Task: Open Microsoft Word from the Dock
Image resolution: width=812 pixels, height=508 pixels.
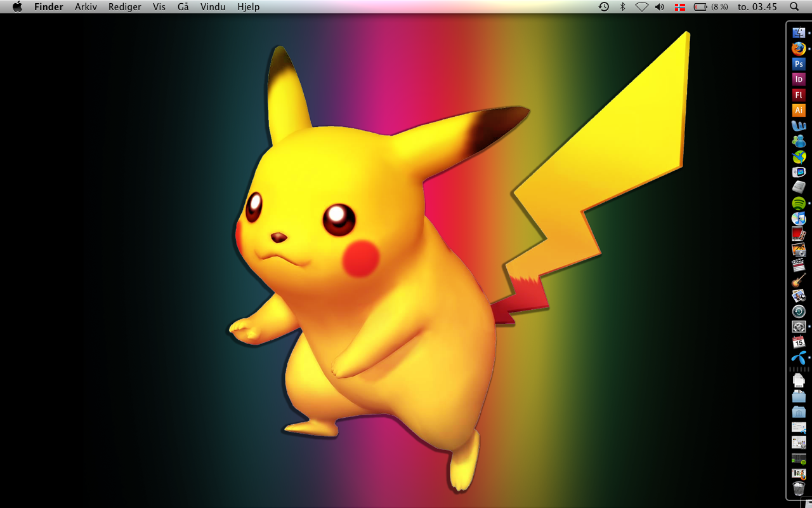Action: click(x=799, y=126)
